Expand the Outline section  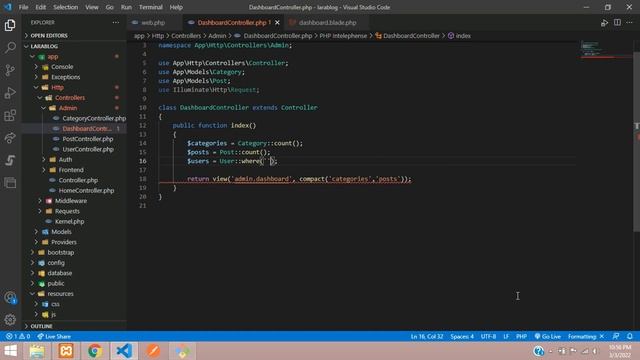pyautogui.click(x=41, y=326)
